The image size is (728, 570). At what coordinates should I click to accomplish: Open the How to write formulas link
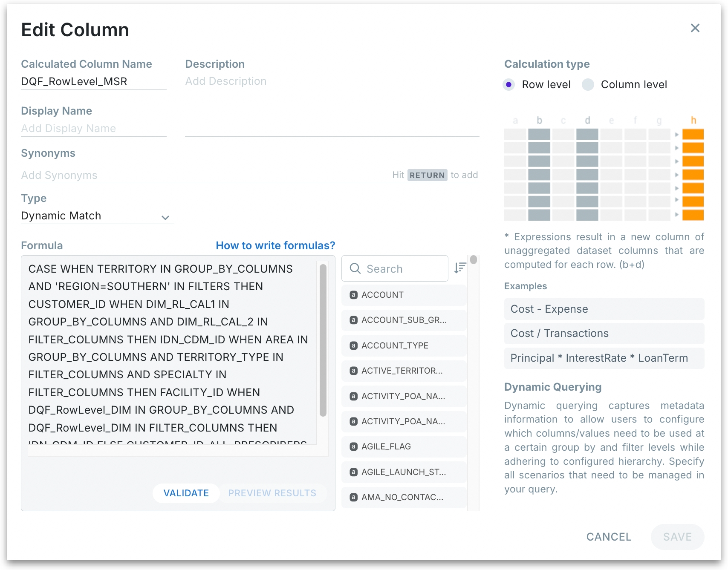pyautogui.click(x=275, y=245)
